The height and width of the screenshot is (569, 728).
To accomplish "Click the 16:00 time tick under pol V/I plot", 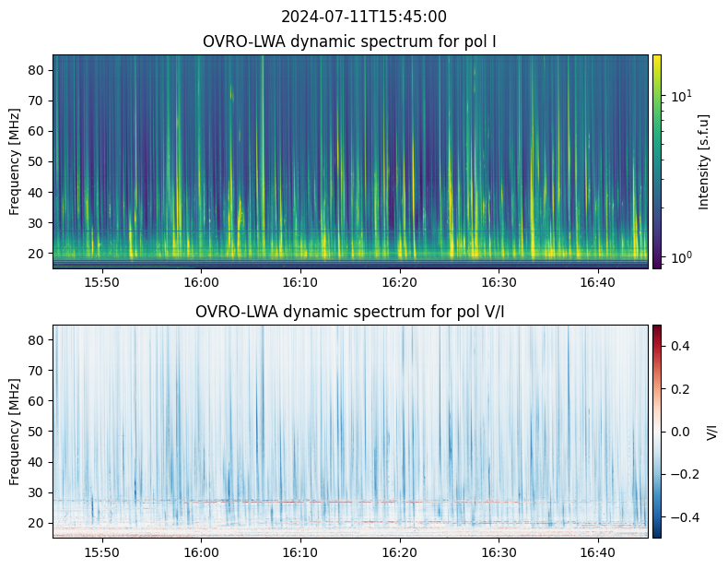I will click(x=201, y=551).
